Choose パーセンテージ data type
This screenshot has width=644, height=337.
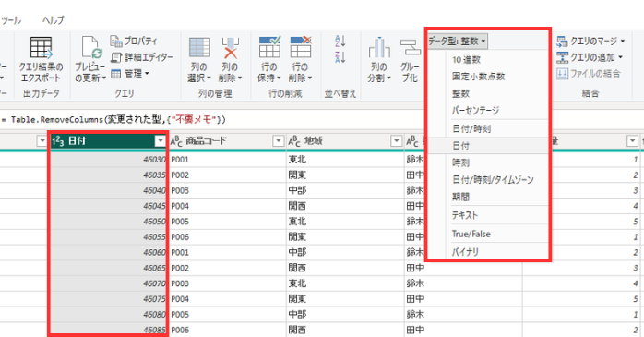coord(475,110)
